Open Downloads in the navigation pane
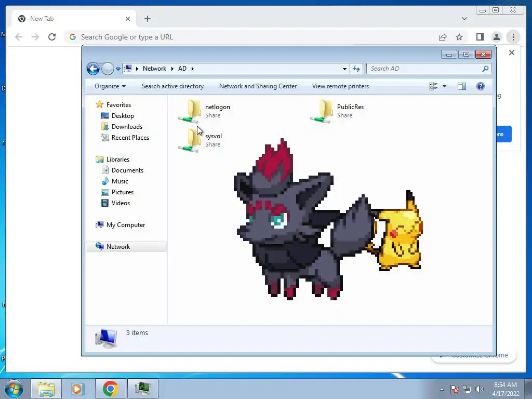This screenshot has height=399, width=532. pyautogui.click(x=122, y=127)
